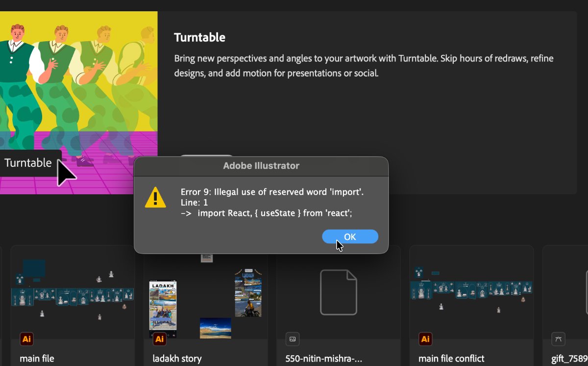Open the main file conflict thumbnail
This screenshot has width=588, height=366.
pos(471,292)
